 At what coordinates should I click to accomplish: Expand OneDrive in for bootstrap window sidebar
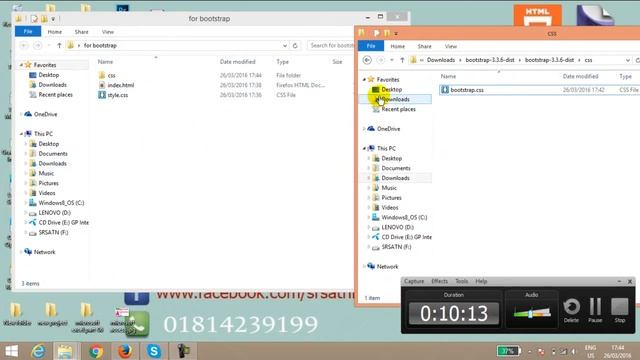pos(21,114)
